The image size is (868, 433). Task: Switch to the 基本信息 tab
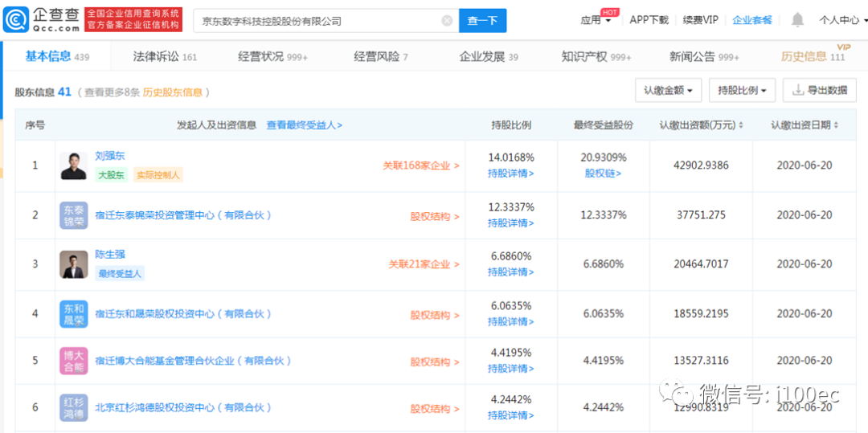tap(57, 56)
